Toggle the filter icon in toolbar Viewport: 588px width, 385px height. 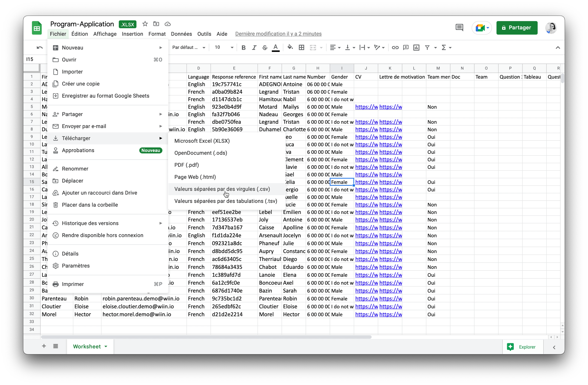(427, 47)
